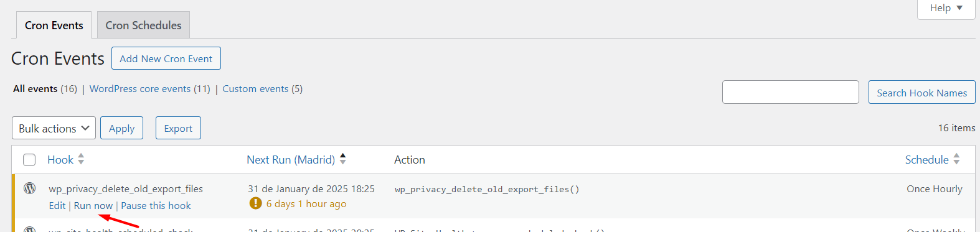Click the WordPress logo icon beside wp_privacy_delete_old_export_files
The width and height of the screenshot is (980, 232).
tap(29, 188)
